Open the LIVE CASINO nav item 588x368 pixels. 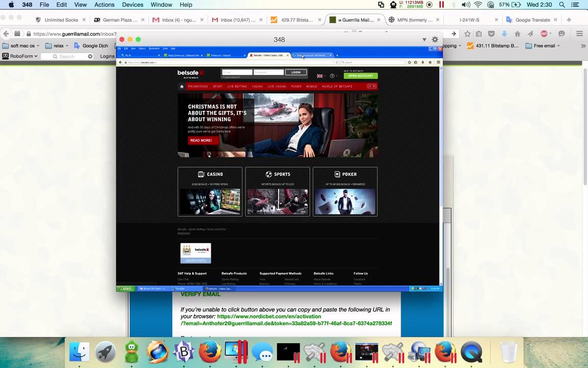[x=277, y=86]
